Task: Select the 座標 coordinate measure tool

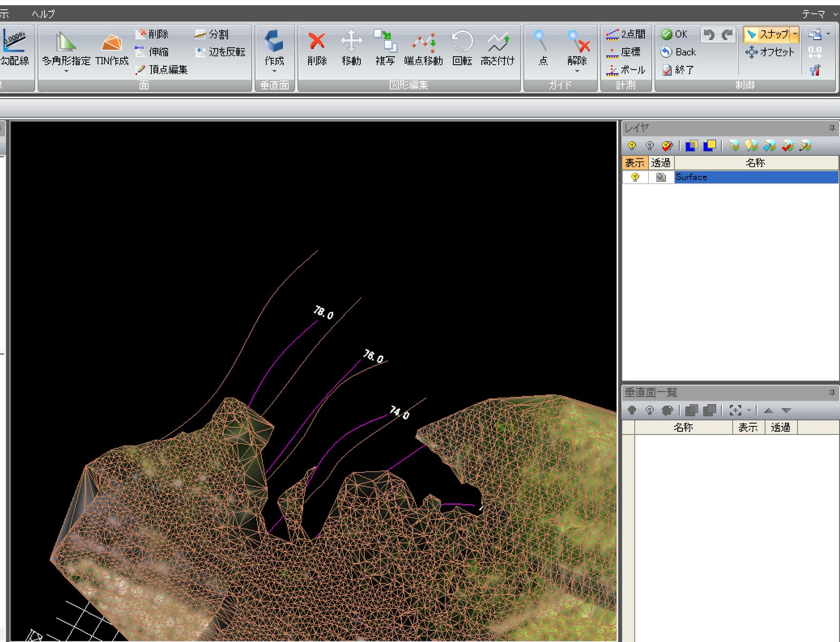Action: [x=623, y=52]
